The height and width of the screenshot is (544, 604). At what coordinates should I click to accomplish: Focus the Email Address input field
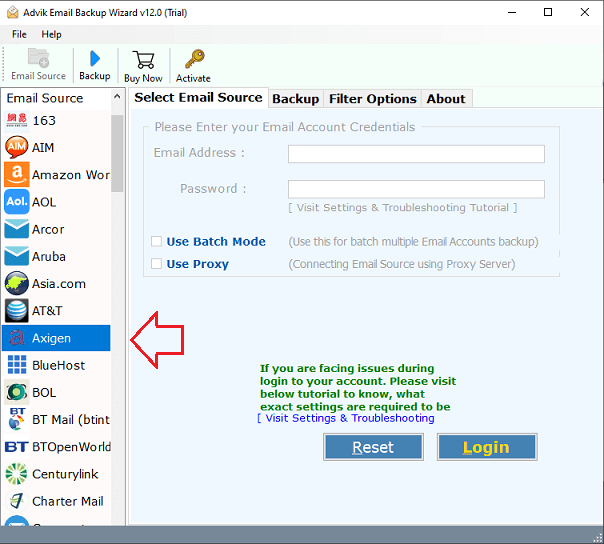[416, 154]
